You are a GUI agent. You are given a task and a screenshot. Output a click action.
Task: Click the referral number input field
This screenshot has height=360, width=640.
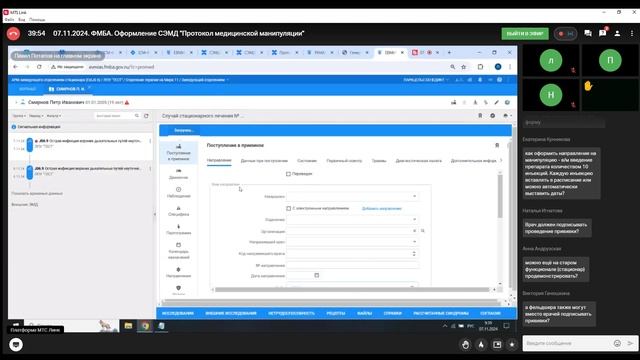click(x=352, y=265)
